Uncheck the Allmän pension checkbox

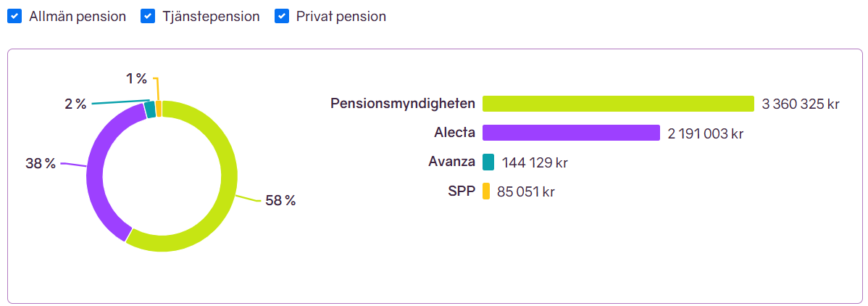click(14, 17)
